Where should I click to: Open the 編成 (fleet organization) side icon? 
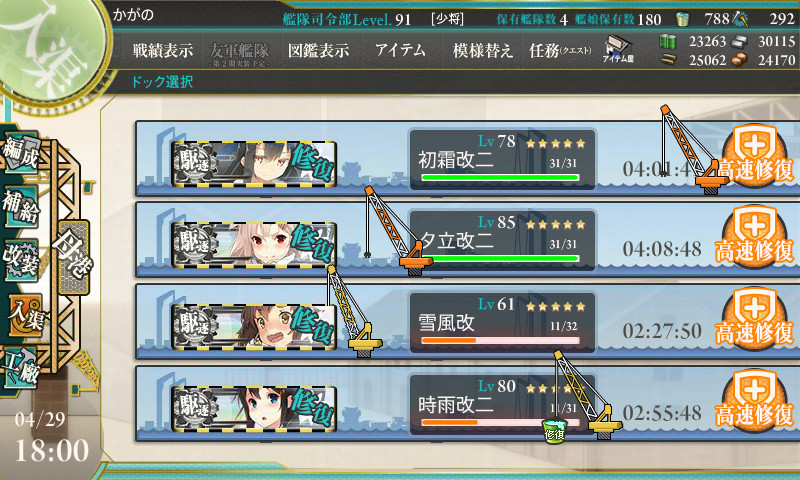[21, 152]
